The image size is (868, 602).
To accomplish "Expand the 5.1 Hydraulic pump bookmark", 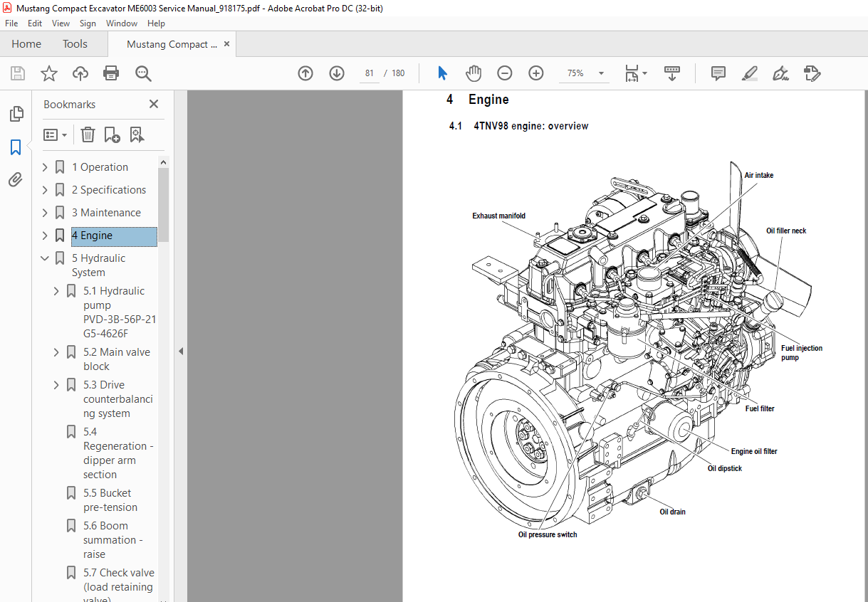I will pos(56,291).
